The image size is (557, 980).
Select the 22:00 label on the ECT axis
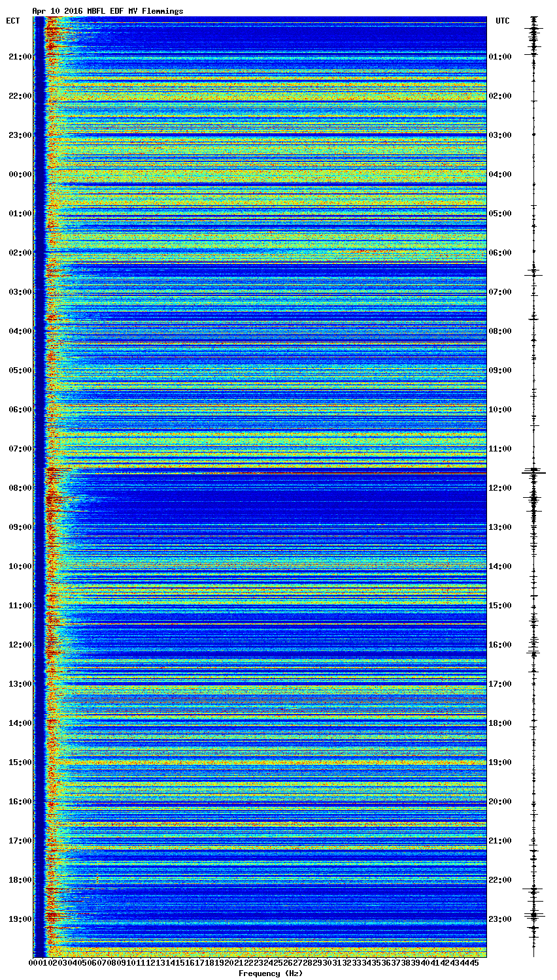click(x=20, y=96)
